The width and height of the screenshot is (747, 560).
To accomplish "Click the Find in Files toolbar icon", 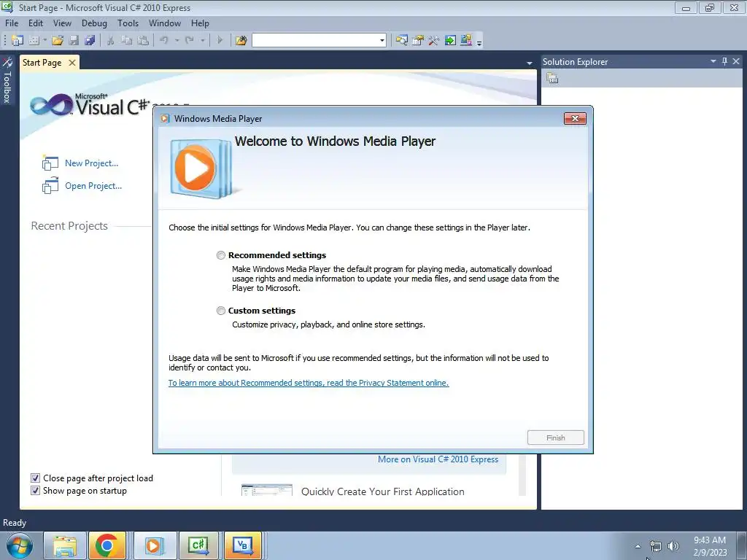I will pyautogui.click(x=241, y=41).
